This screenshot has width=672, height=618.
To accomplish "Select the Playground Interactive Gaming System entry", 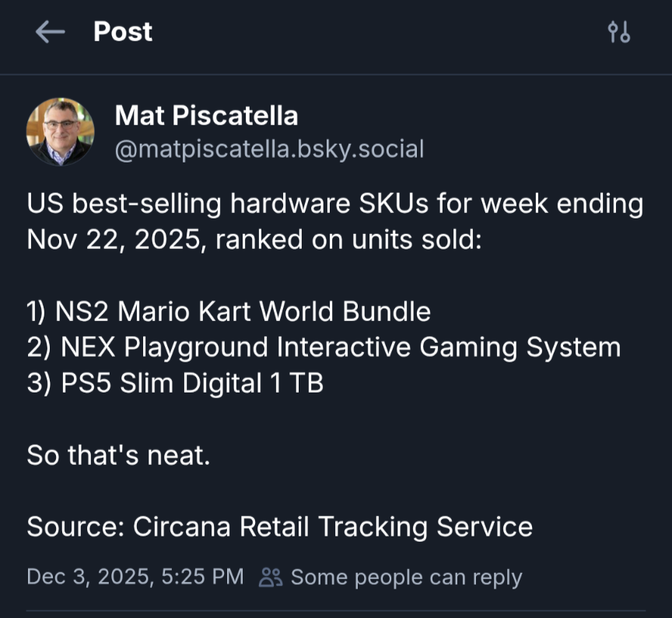I will pyautogui.click(x=372, y=347).
